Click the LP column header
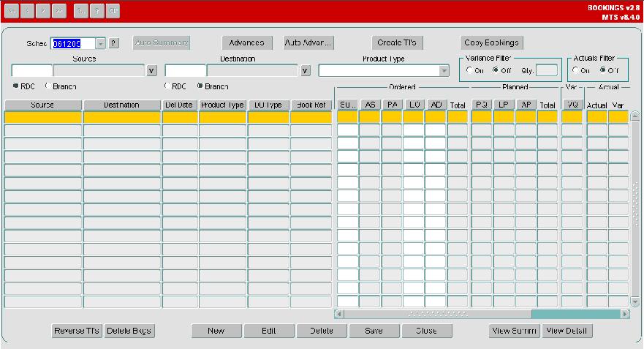The width and height of the screenshot is (644, 349). click(x=504, y=105)
